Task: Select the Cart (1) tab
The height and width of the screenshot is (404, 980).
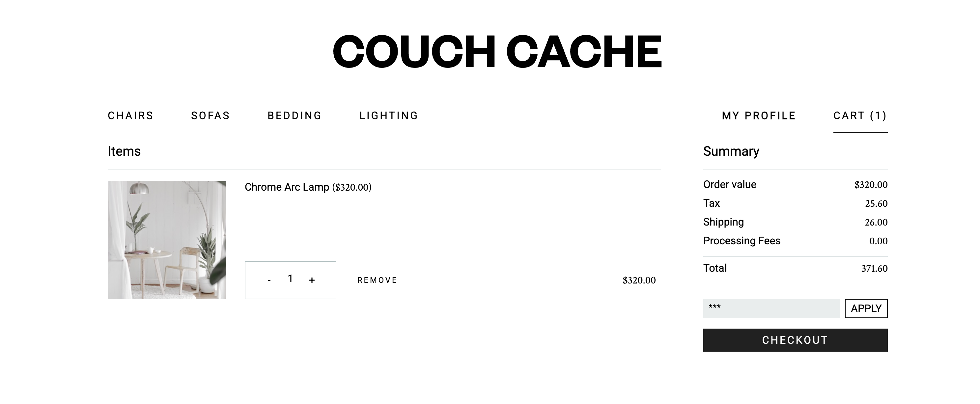Action: 860,116
